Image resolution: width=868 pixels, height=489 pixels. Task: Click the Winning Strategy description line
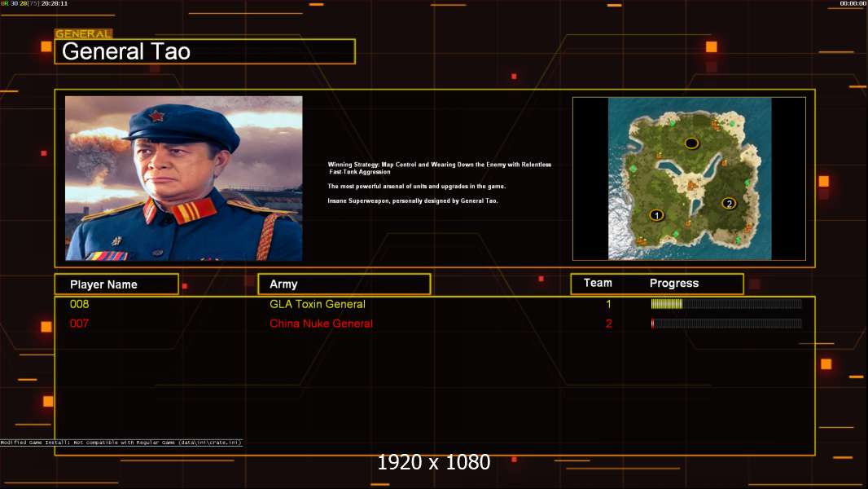pos(439,168)
